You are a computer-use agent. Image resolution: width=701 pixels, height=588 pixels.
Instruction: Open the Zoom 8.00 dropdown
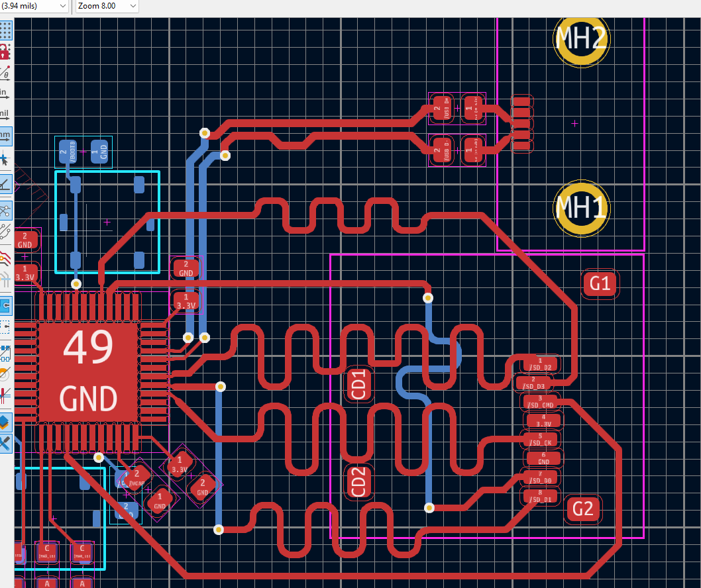tap(106, 6)
